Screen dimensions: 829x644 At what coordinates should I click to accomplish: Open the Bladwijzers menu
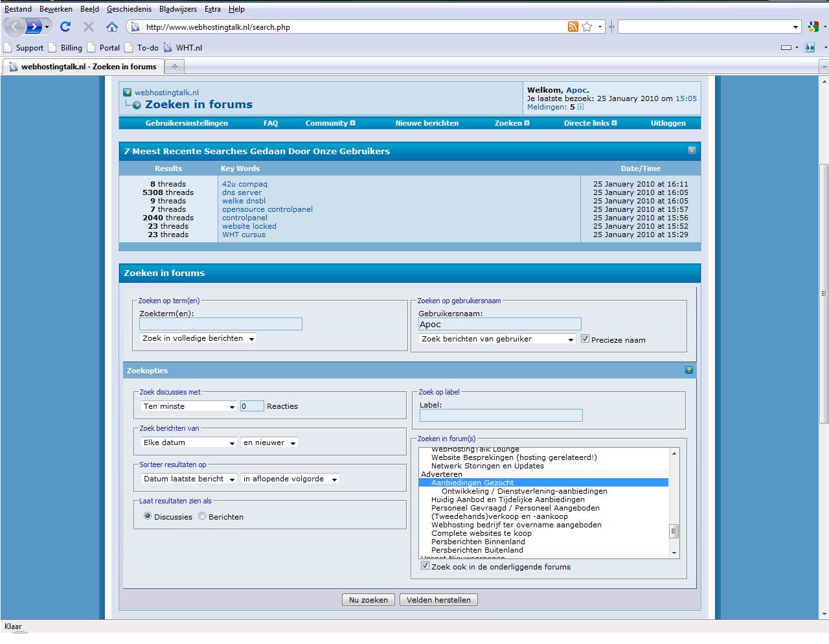pos(177,9)
